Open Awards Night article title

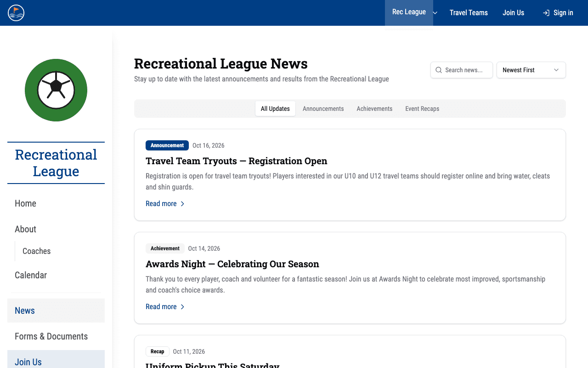232,264
